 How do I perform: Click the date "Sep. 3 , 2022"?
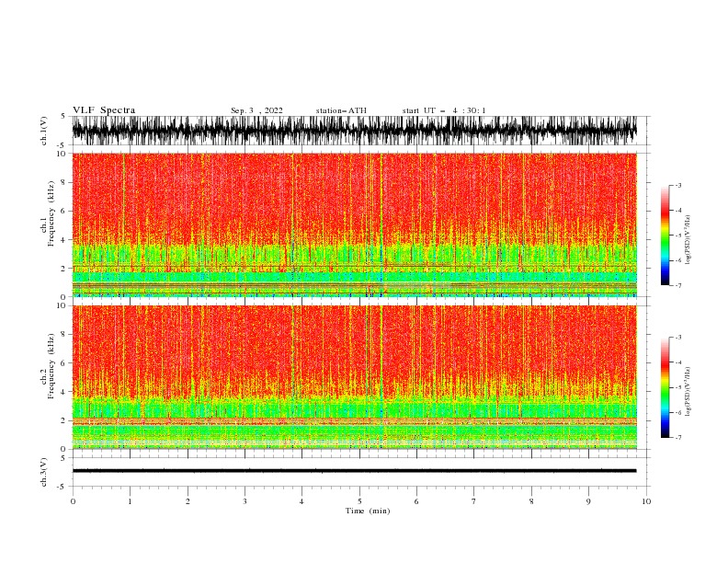click(256, 110)
